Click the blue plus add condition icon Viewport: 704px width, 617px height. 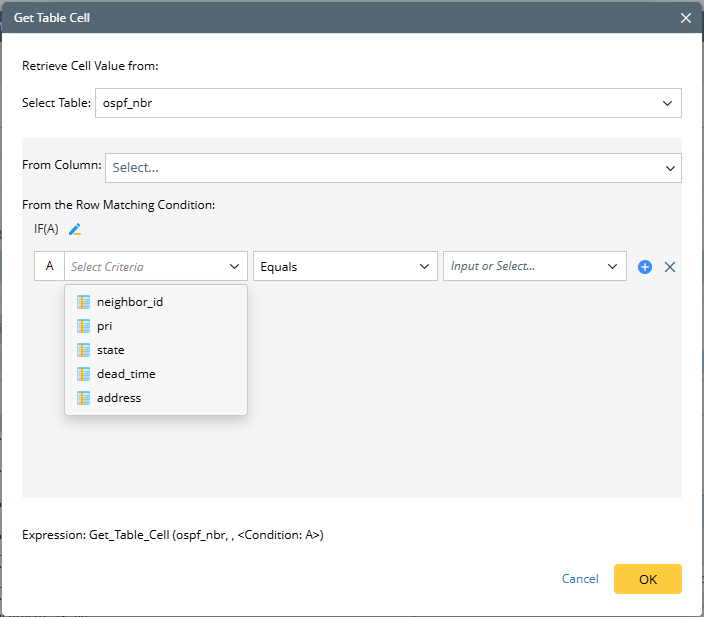point(645,267)
